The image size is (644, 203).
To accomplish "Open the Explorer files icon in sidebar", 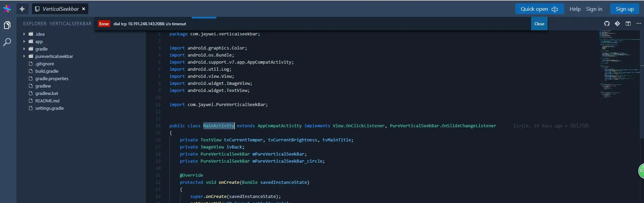I will click(7, 25).
